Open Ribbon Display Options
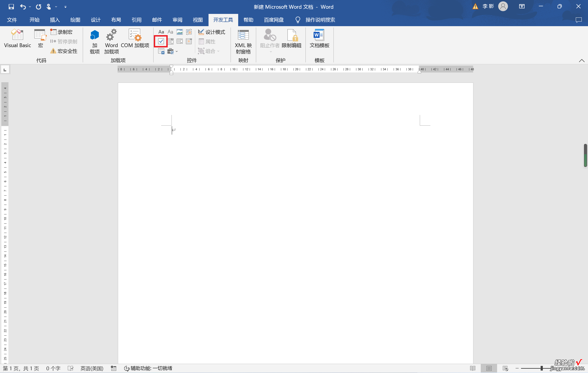The height and width of the screenshot is (373, 588). [x=522, y=7]
